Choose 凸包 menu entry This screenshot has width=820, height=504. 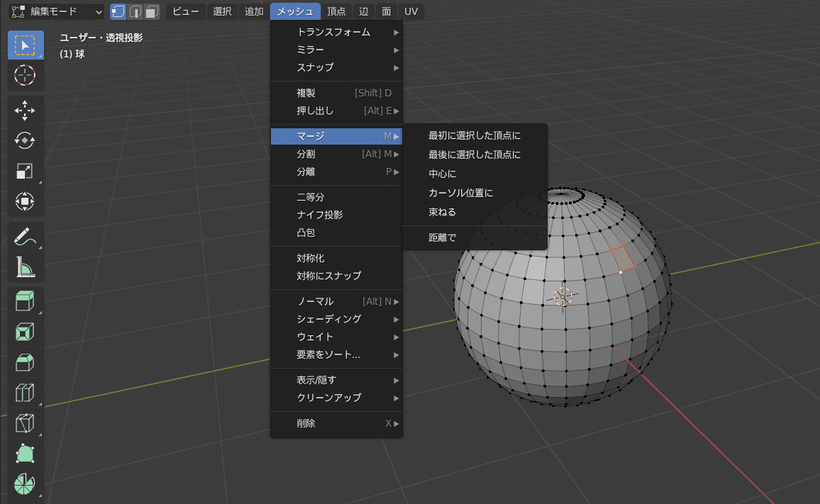pos(336,233)
